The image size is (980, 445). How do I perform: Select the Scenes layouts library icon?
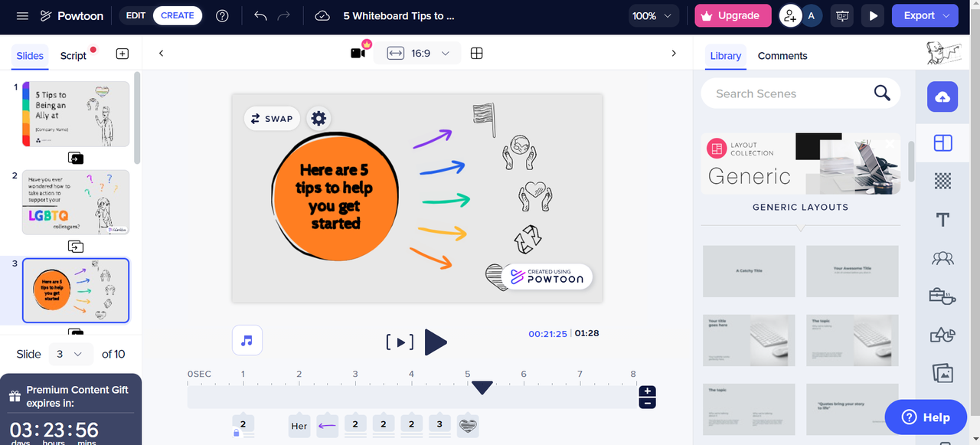942,143
